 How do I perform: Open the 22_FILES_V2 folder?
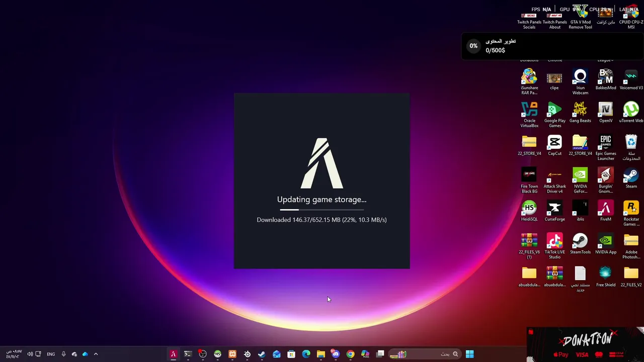pos(631,277)
